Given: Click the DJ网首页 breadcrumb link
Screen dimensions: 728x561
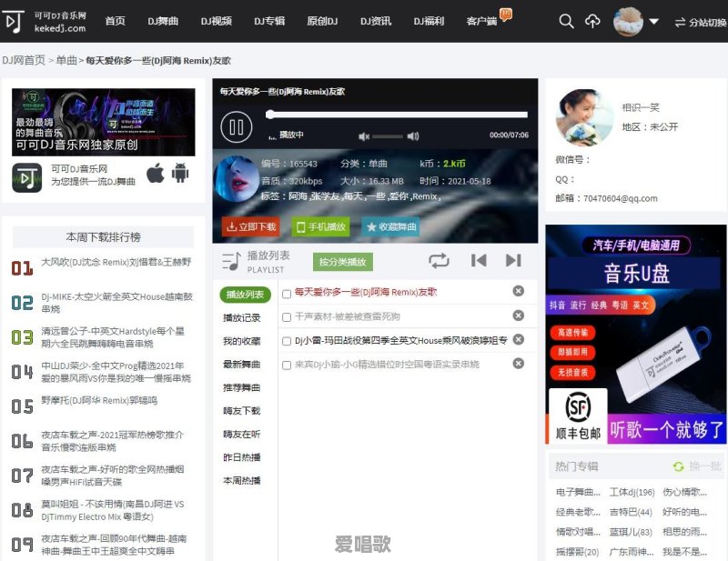Looking at the screenshot, I should coord(24,60).
